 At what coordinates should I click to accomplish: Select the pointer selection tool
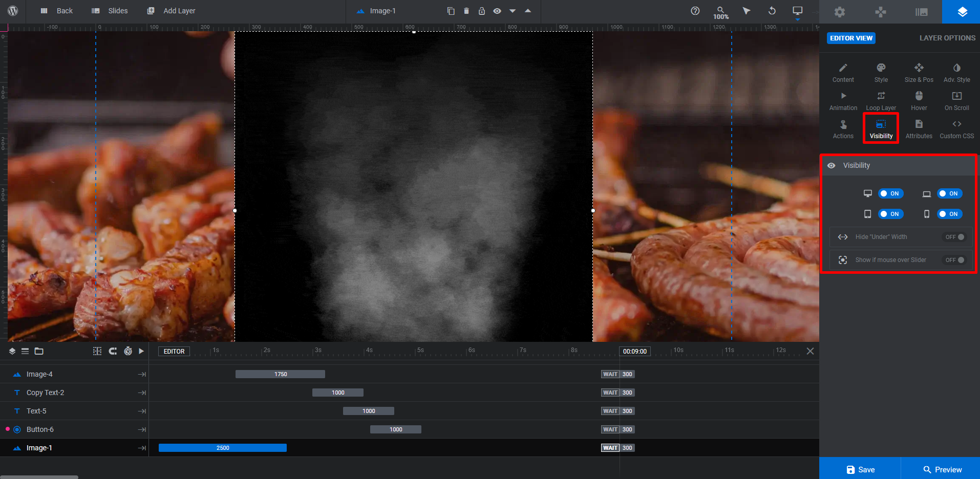click(746, 11)
